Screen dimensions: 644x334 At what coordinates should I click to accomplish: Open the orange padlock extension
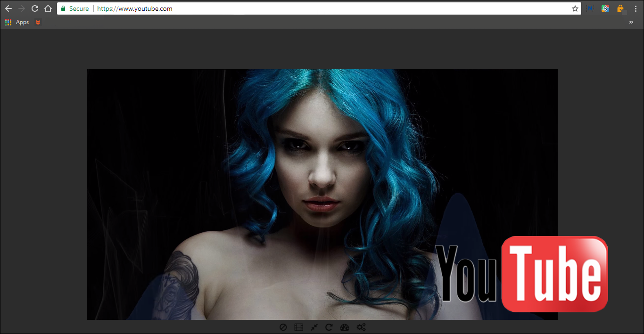[620, 8]
